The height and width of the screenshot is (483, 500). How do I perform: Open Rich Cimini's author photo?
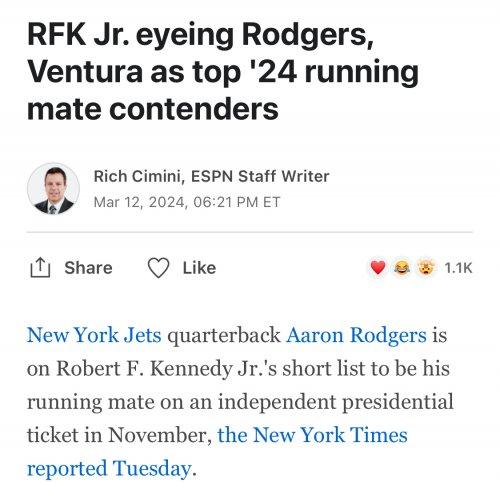point(53,189)
